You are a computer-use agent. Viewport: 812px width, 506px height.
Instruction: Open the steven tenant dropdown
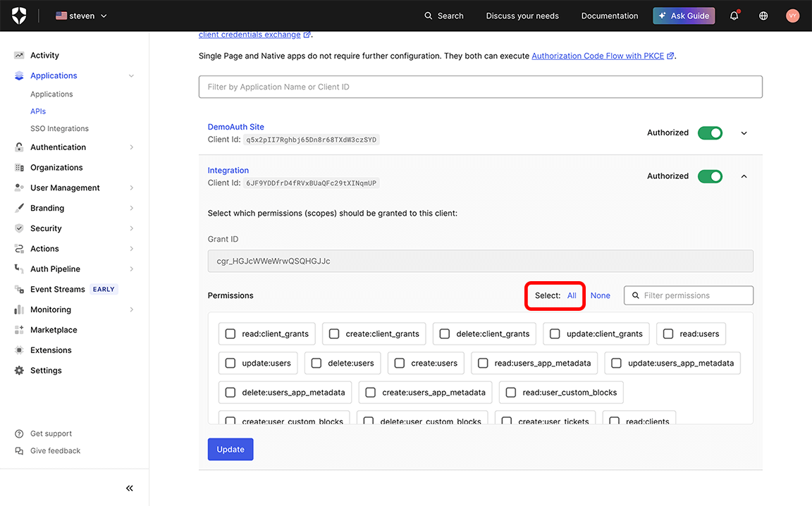click(x=81, y=15)
